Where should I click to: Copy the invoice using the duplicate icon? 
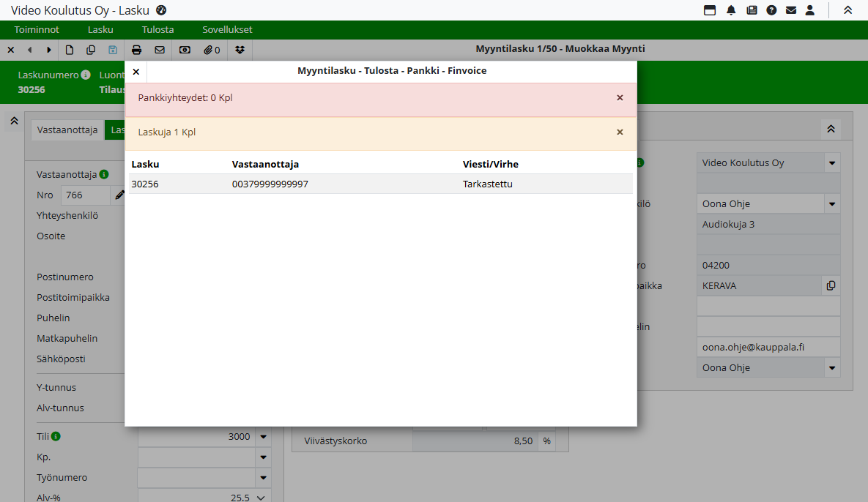point(91,50)
